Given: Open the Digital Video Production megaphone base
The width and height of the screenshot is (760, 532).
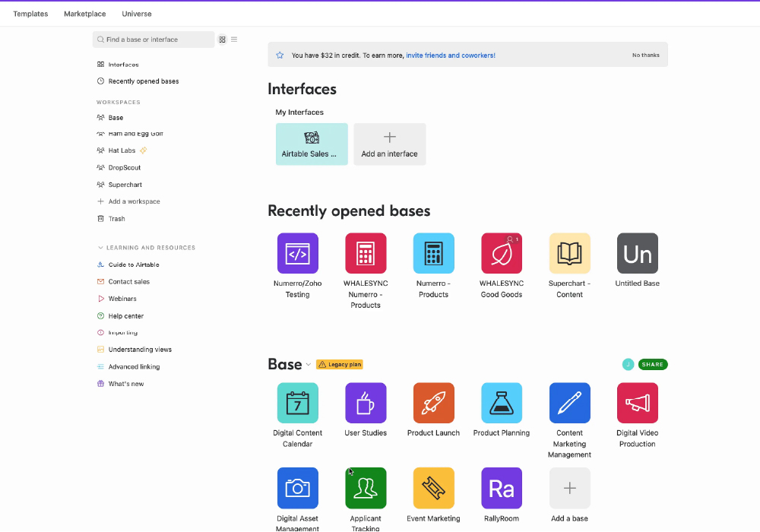Looking at the screenshot, I should 637,403.
